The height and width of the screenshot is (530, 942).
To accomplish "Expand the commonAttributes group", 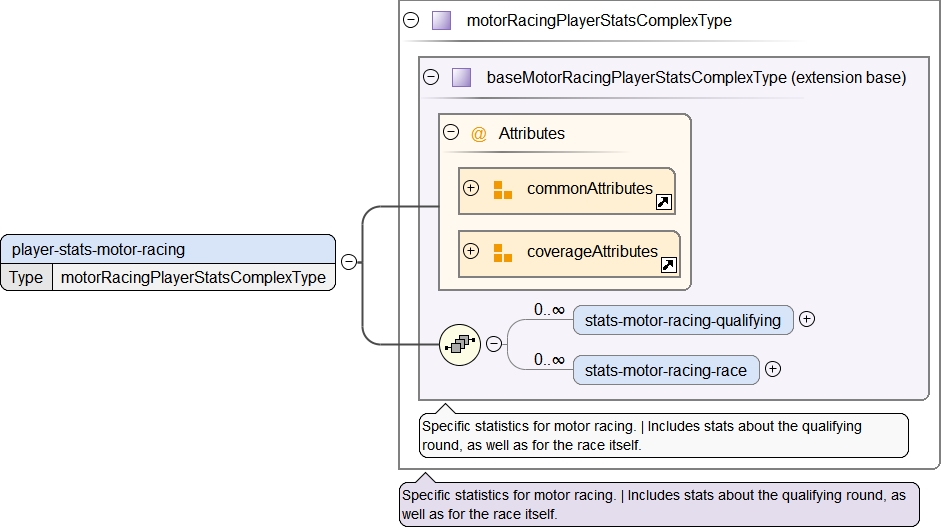I will pyautogui.click(x=471, y=188).
